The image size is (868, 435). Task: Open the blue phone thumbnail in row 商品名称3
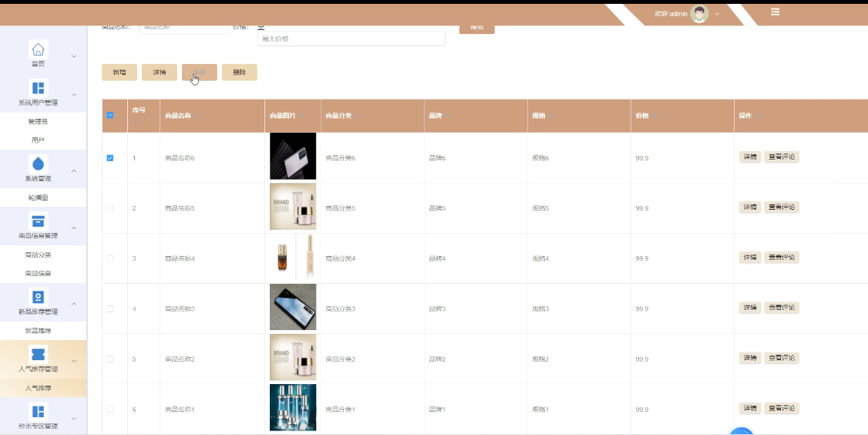(293, 307)
